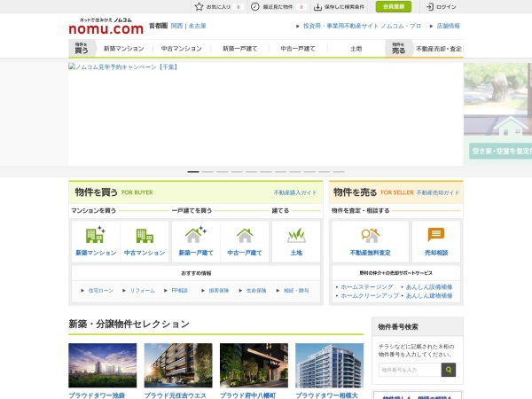Viewport: 532px width, 399px height.
Task: Open ホームクリーンアップ link
Action: 370,296
